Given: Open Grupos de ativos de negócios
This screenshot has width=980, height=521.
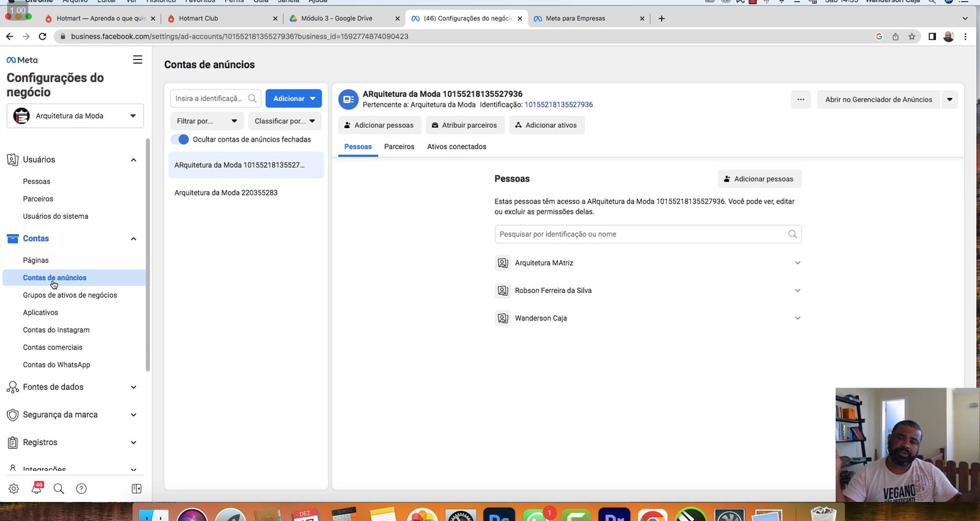Looking at the screenshot, I should coord(70,295).
